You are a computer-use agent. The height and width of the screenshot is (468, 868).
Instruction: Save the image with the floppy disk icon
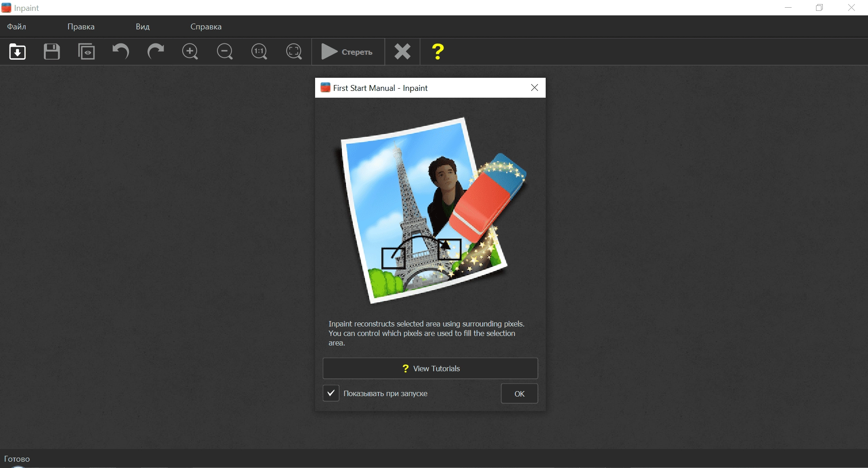pyautogui.click(x=52, y=52)
